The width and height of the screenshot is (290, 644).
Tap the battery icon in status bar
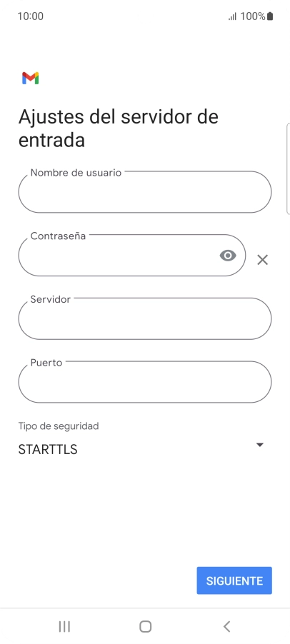pos(270,16)
